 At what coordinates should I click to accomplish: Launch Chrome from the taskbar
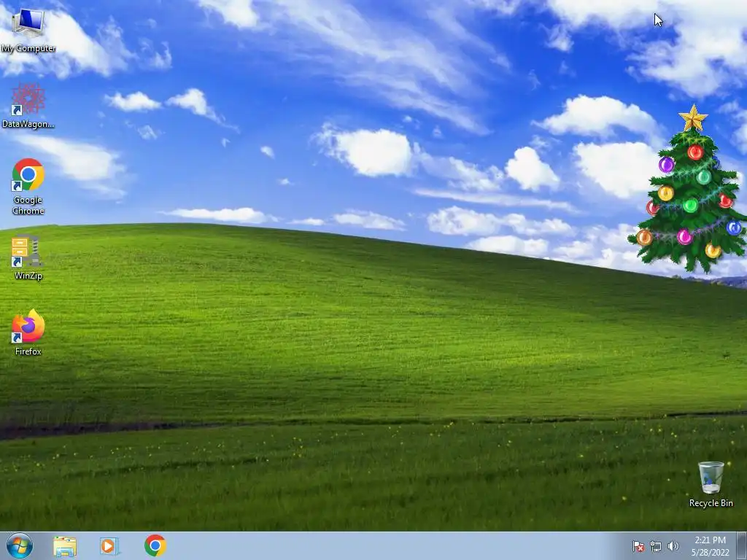click(x=155, y=545)
